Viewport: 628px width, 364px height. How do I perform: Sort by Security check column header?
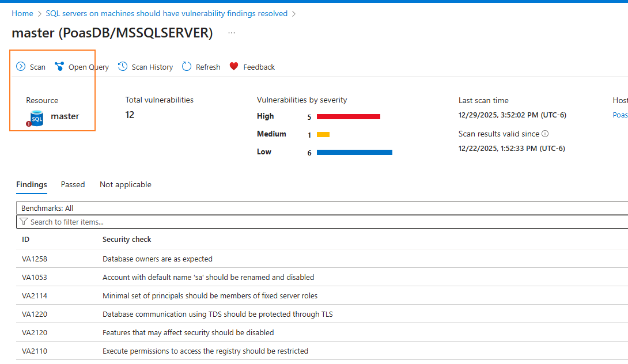pos(127,240)
